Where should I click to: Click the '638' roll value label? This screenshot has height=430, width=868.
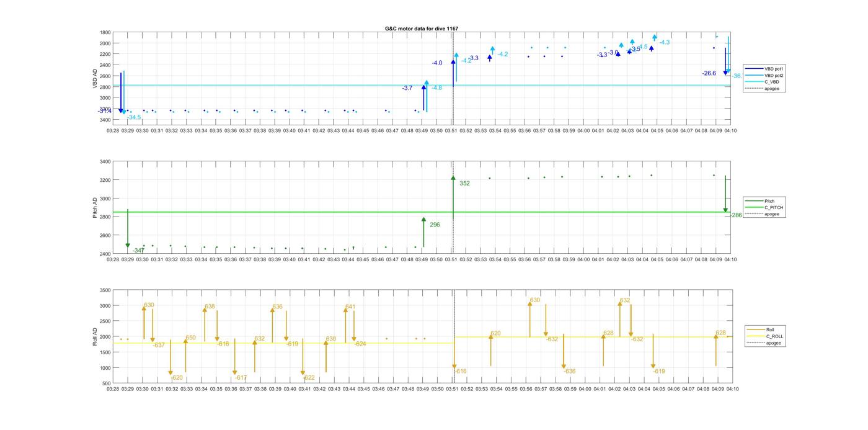210,307
